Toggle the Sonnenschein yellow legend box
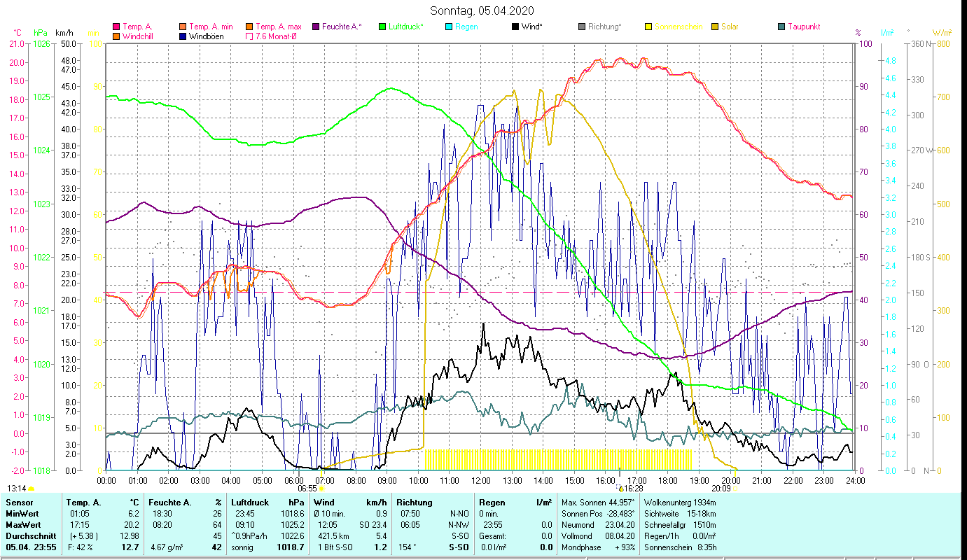Image resolution: width=967 pixels, height=560 pixels. click(x=648, y=27)
